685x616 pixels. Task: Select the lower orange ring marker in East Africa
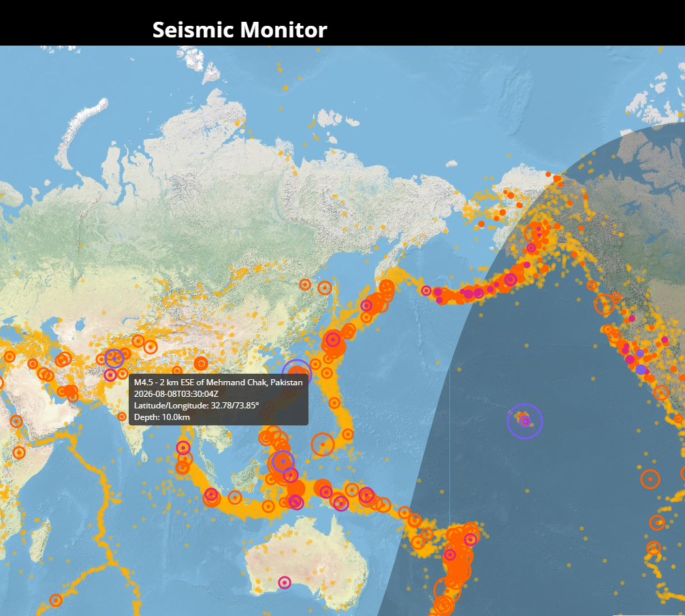(x=19, y=452)
